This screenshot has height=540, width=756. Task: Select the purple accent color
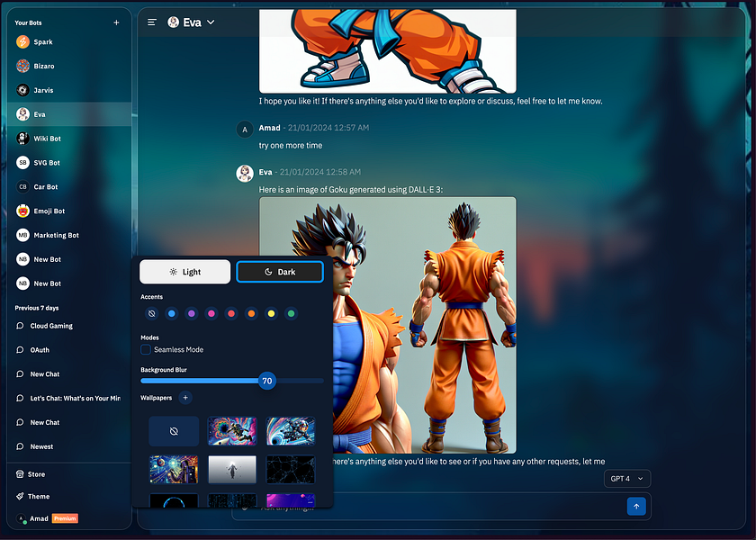point(192,314)
